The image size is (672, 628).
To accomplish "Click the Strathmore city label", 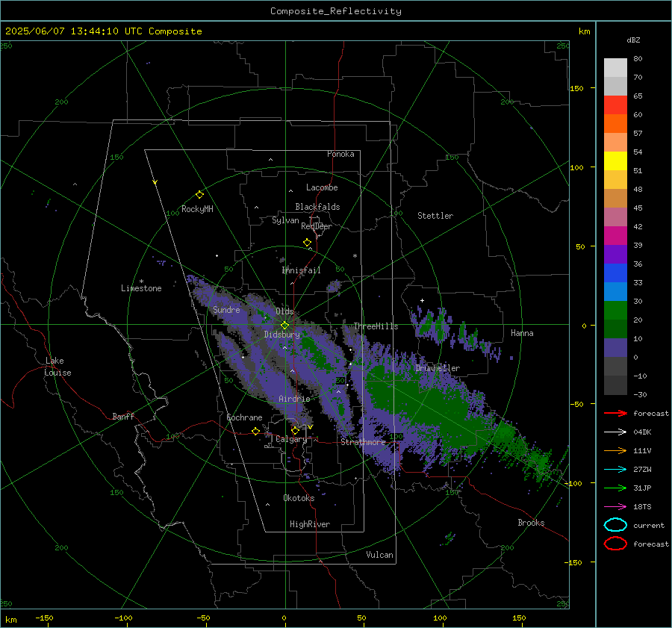I will (x=363, y=442).
